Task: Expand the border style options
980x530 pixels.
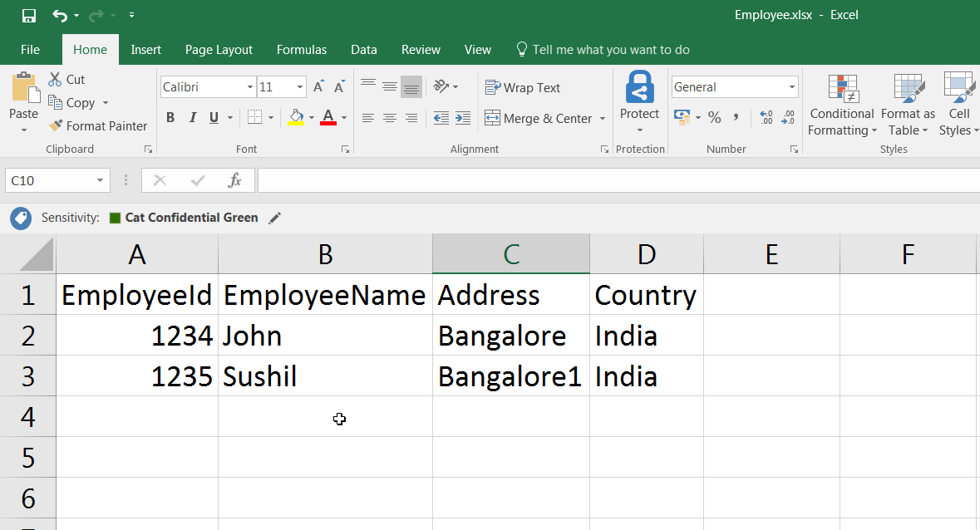Action: coord(271,117)
